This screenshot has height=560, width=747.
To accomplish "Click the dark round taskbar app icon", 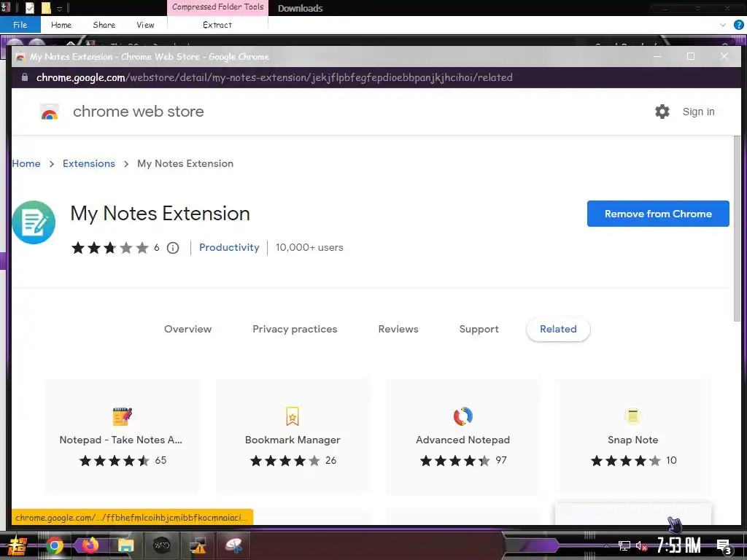I will click(161, 545).
